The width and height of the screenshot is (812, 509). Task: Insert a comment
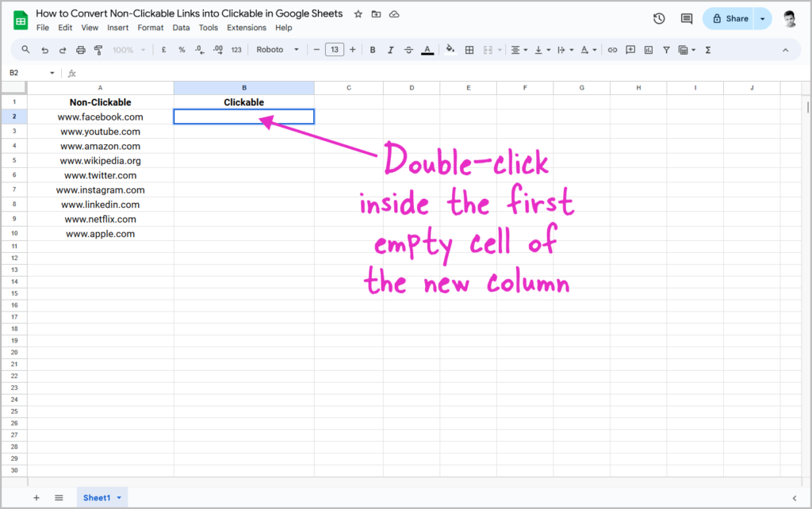click(x=630, y=50)
